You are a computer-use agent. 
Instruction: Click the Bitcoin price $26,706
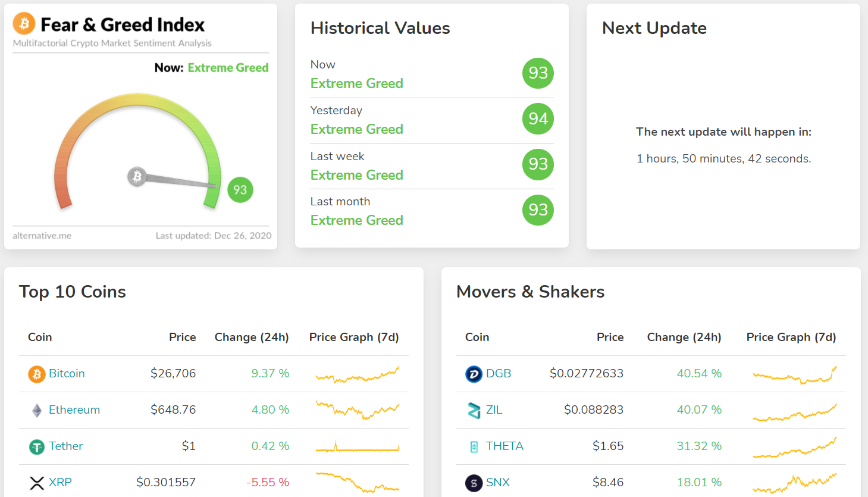point(173,373)
